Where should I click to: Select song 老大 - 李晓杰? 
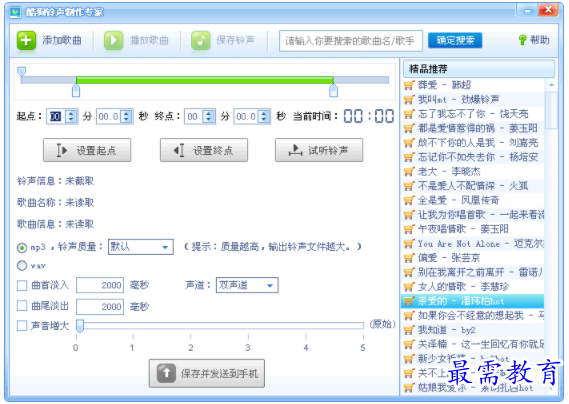coord(473,171)
